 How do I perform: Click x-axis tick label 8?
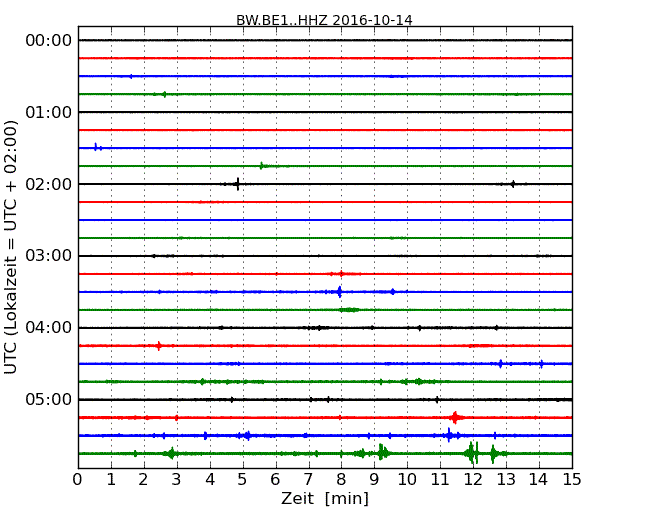coord(341,479)
